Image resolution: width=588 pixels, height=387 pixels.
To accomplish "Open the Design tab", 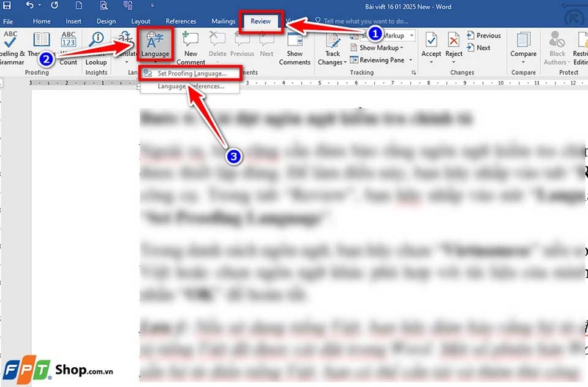I will (106, 21).
